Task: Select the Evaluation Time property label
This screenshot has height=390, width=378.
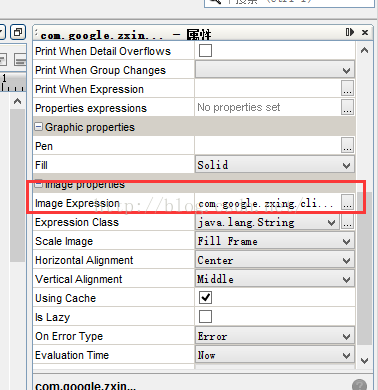Action: [x=72, y=355]
